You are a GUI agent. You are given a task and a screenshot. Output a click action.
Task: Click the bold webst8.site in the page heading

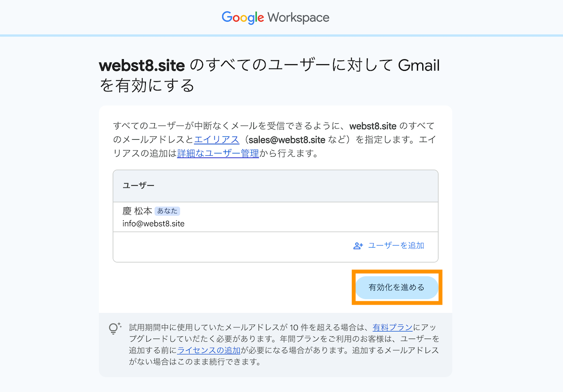coord(142,66)
